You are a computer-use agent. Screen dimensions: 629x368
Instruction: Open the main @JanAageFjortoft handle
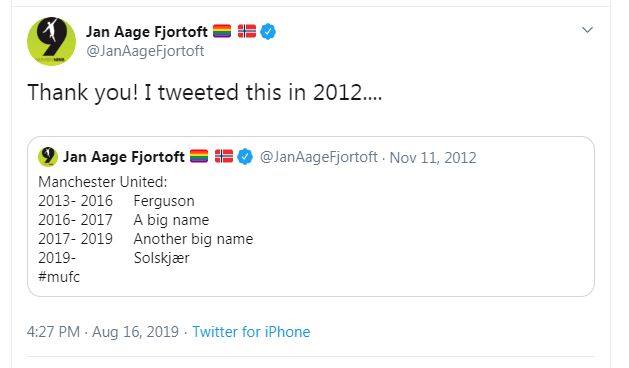145,51
